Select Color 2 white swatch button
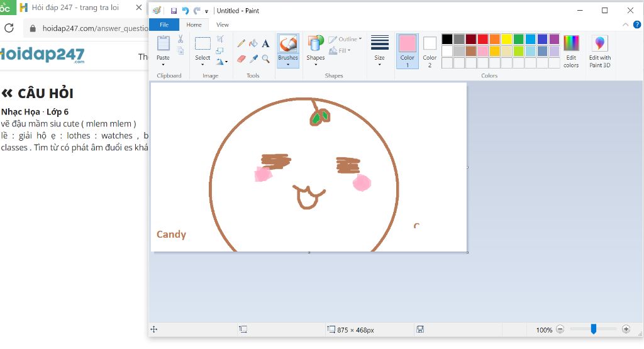The image size is (644, 349). tap(430, 52)
